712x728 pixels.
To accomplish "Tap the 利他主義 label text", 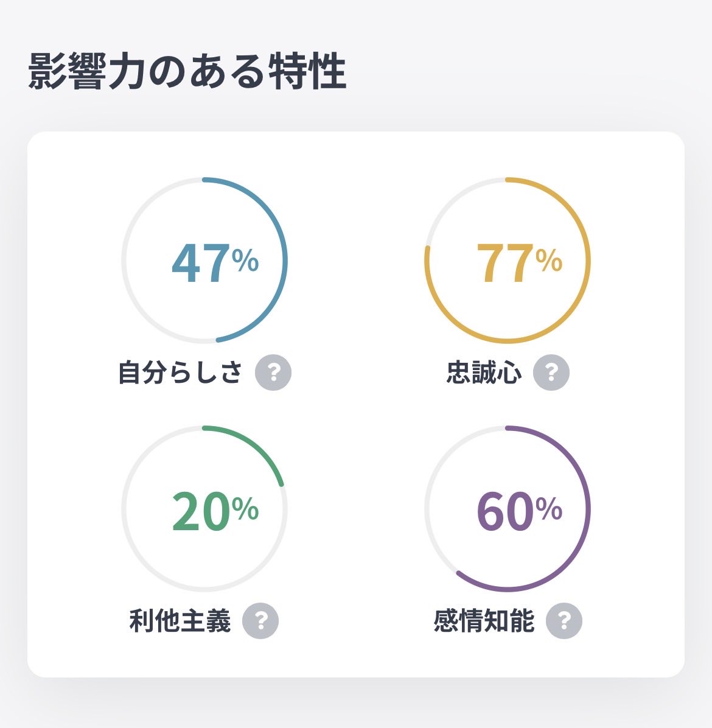I will [180, 621].
